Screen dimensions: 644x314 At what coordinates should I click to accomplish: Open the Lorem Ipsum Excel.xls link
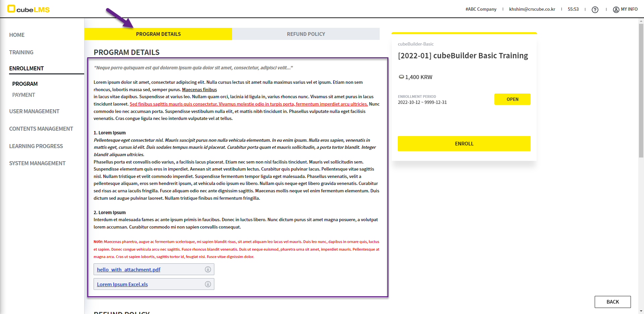pos(122,285)
